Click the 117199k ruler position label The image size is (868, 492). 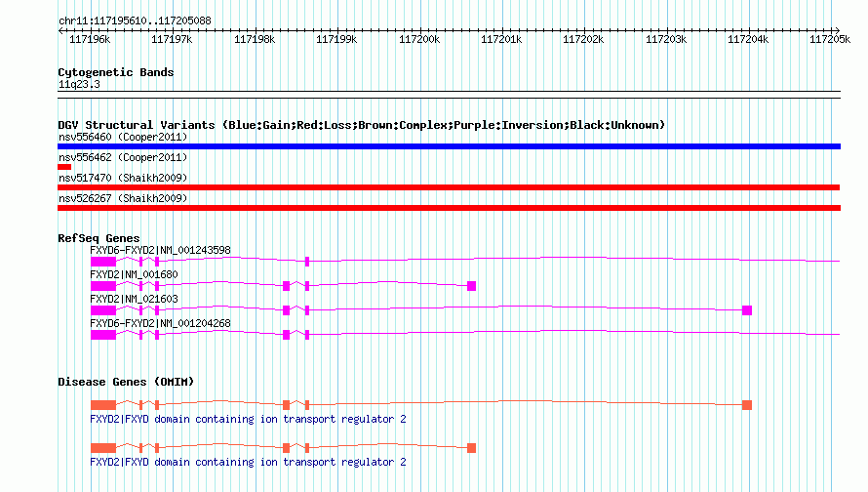tap(336, 39)
